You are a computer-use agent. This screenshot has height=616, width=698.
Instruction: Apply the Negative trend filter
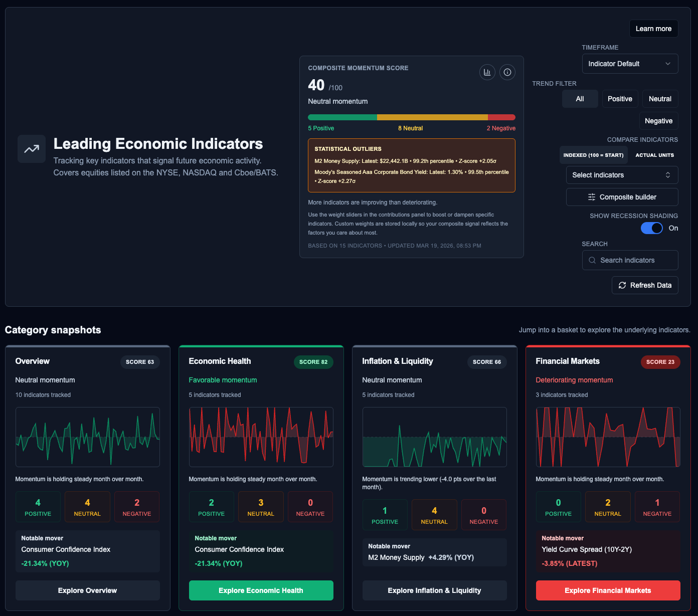tap(658, 121)
